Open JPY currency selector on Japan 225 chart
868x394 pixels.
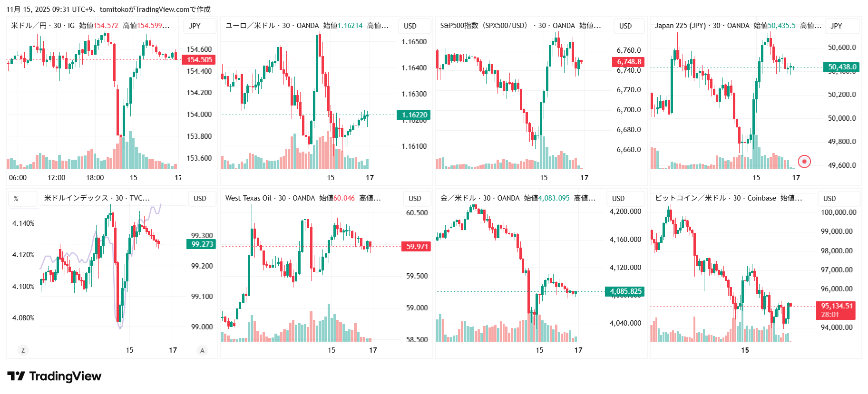[836, 26]
